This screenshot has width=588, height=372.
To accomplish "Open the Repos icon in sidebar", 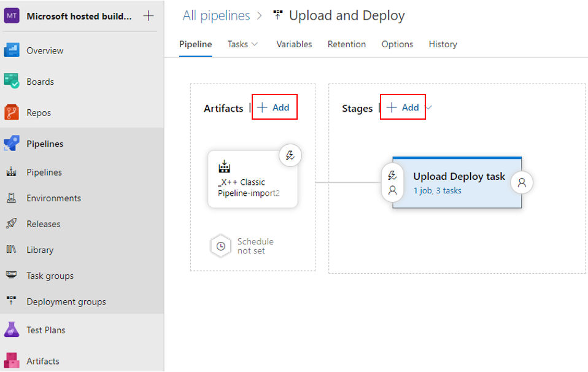I will tap(11, 112).
